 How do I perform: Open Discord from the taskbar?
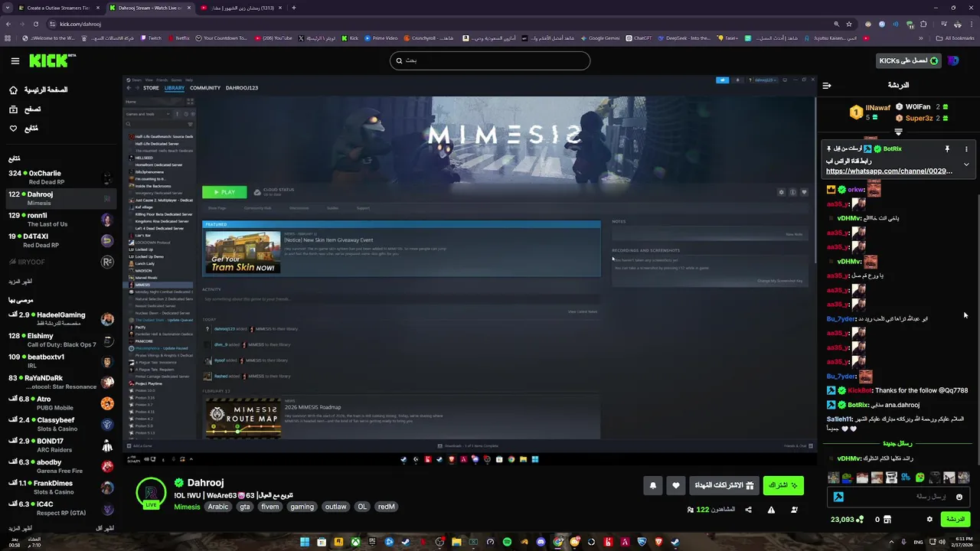541,543
